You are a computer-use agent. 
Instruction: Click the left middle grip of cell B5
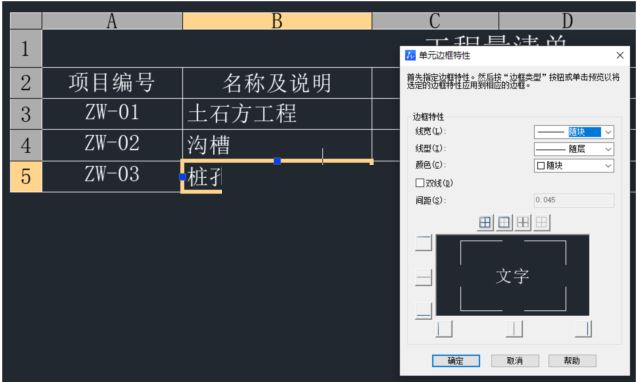tap(182, 177)
